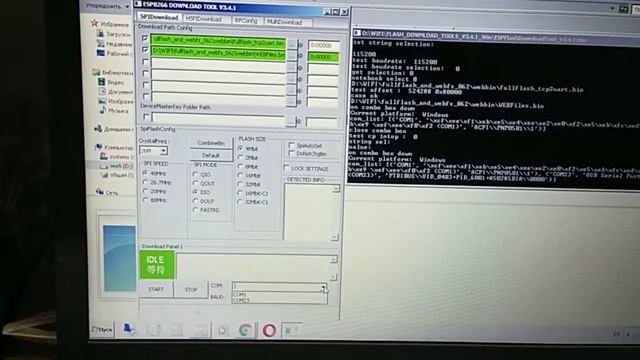Open the CrystalFreq dropdown
Screen dimensions: 640x360
tap(163, 151)
